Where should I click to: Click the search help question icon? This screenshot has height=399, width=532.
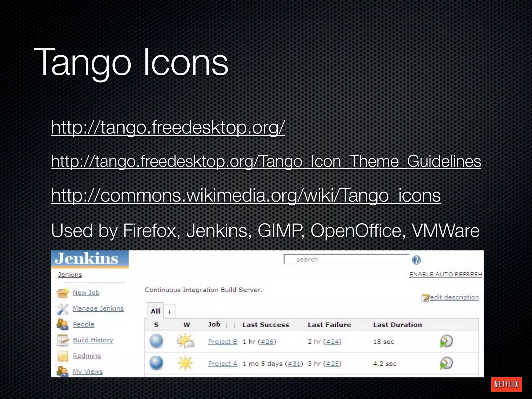pos(416,260)
